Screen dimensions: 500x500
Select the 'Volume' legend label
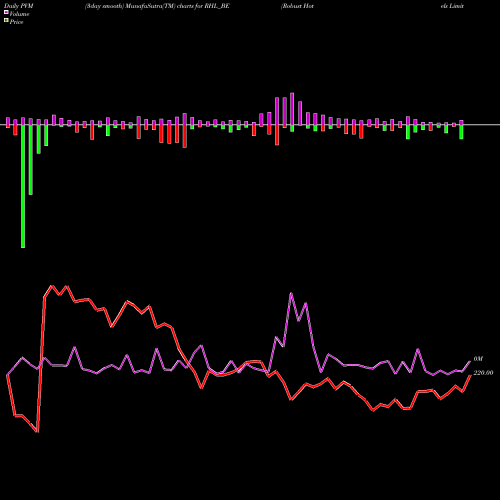[19, 14]
